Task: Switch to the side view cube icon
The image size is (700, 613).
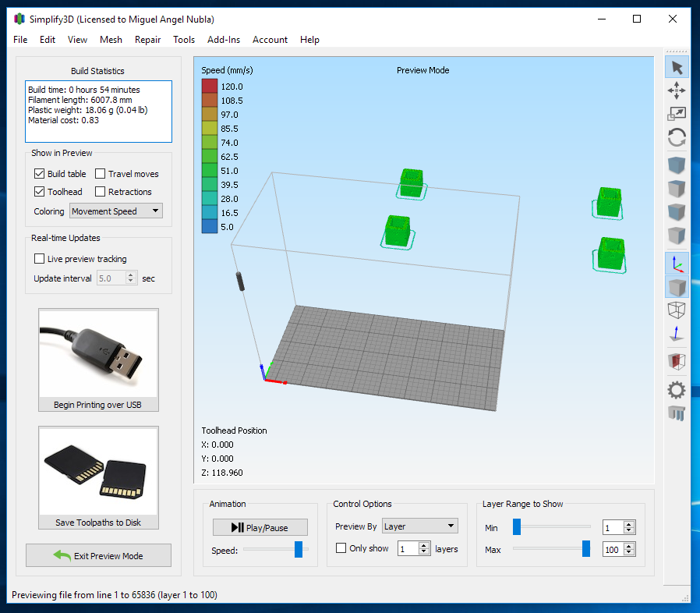Action: tap(677, 235)
